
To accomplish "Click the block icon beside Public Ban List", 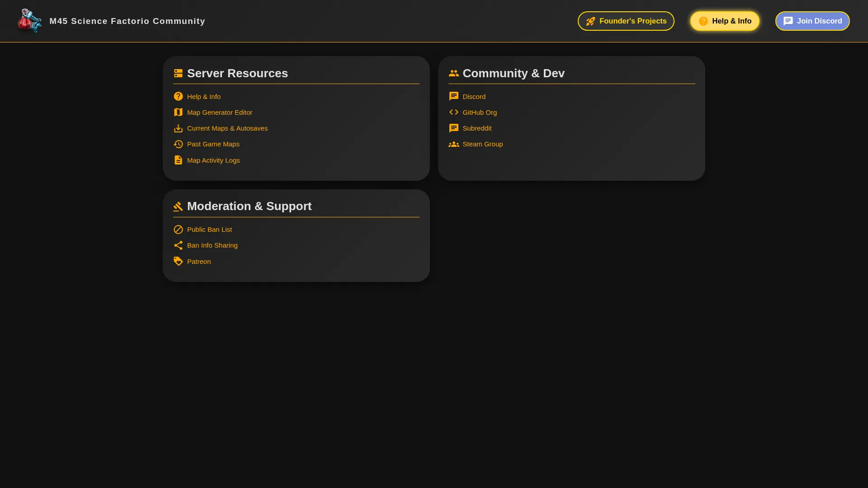I will 178,230.
